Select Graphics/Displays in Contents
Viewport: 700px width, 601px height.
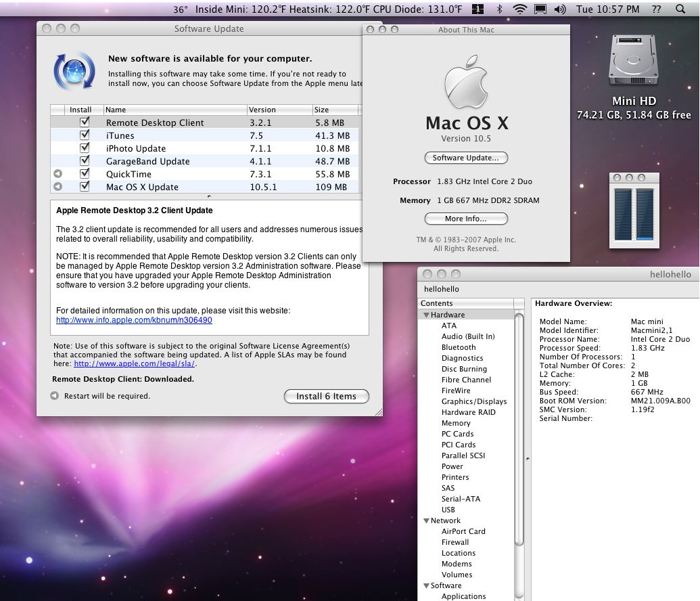[x=473, y=402]
